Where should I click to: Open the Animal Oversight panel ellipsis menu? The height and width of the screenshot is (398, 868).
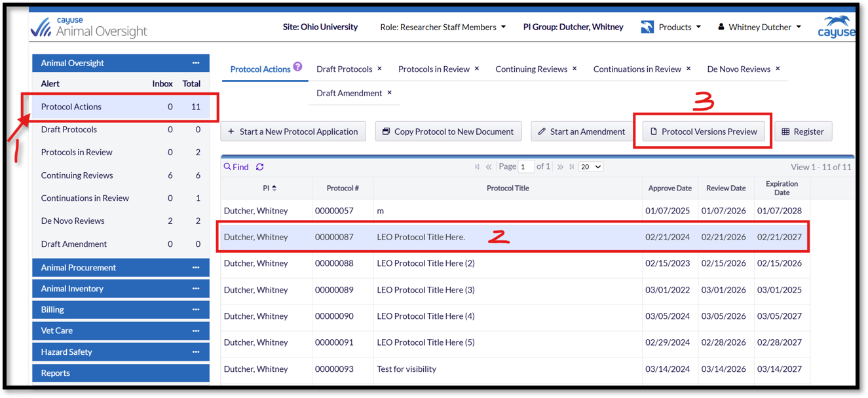tap(196, 63)
